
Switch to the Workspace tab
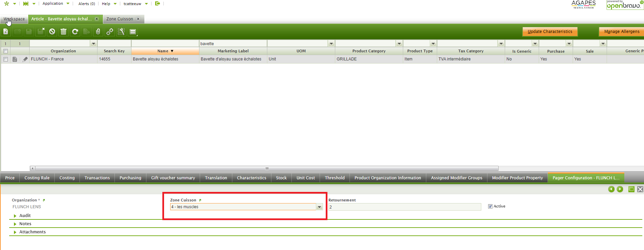pyautogui.click(x=14, y=19)
